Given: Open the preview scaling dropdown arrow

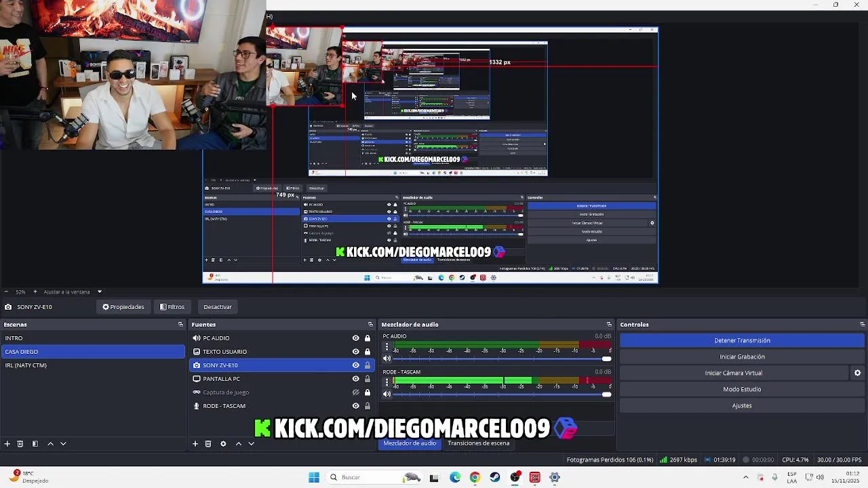Looking at the screenshot, I should click(99, 291).
